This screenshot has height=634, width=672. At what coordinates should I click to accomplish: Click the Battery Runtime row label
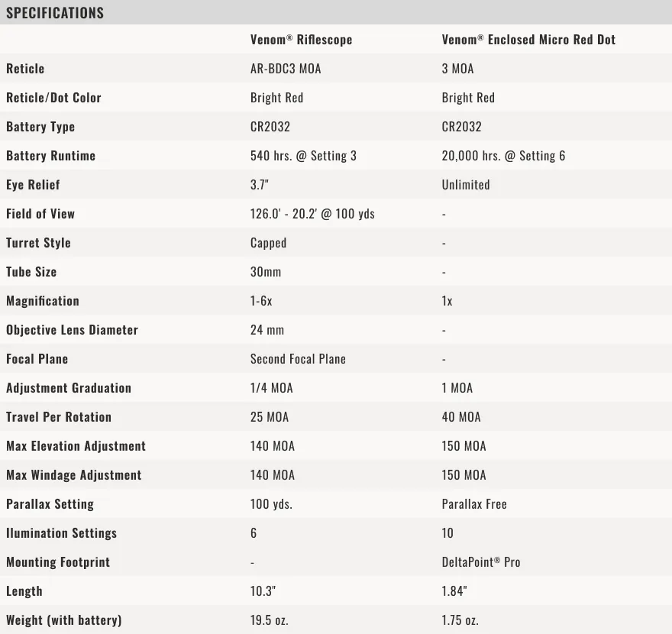tap(50, 156)
